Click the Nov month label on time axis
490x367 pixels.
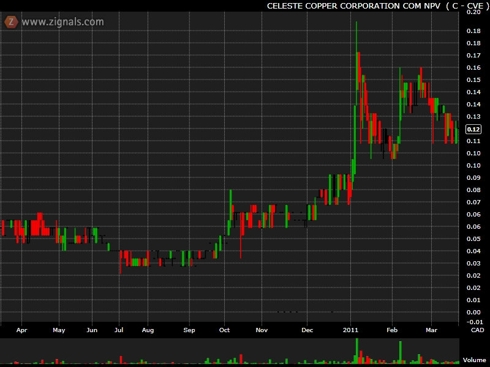(x=262, y=330)
